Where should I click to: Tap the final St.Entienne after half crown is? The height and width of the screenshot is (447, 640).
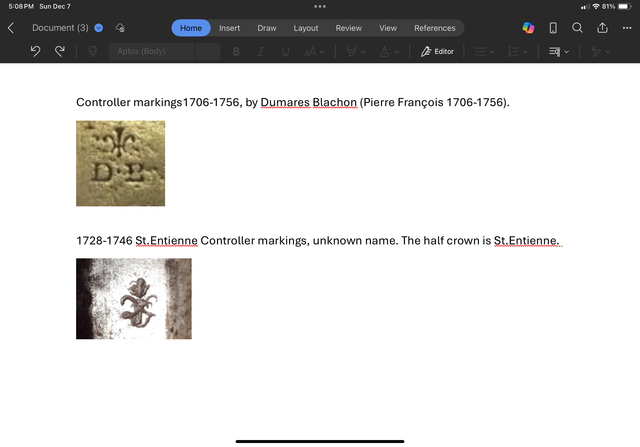tap(526, 240)
